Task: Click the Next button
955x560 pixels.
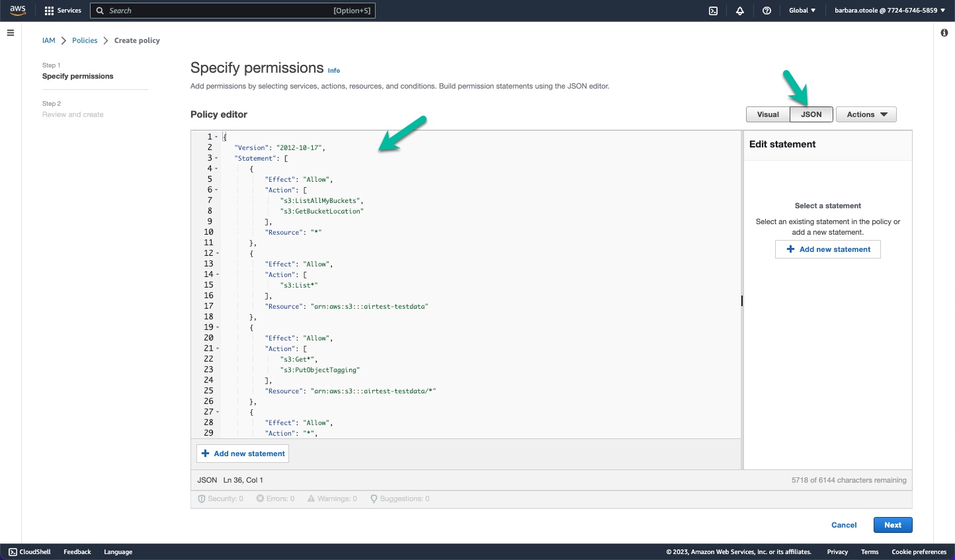Action: 892,524
